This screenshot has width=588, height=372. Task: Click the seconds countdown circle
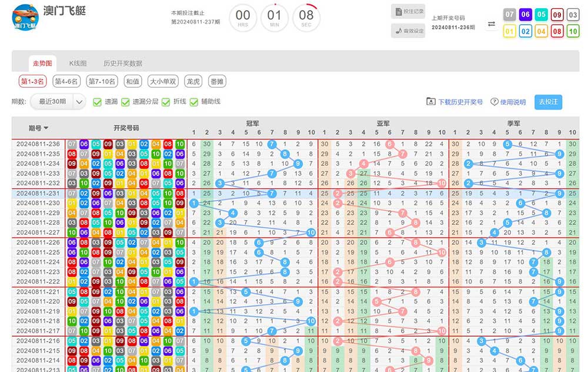click(306, 18)
